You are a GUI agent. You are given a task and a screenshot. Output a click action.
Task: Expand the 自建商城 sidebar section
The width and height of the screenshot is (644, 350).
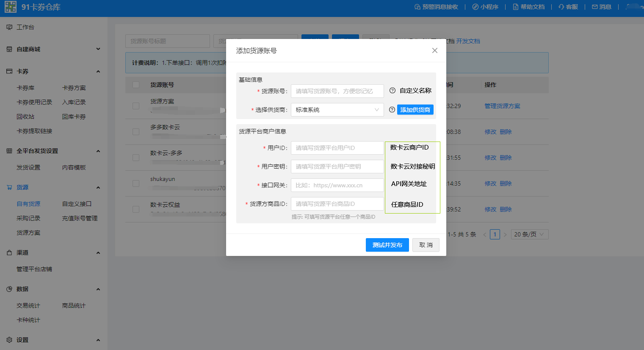tap(98, 49)
